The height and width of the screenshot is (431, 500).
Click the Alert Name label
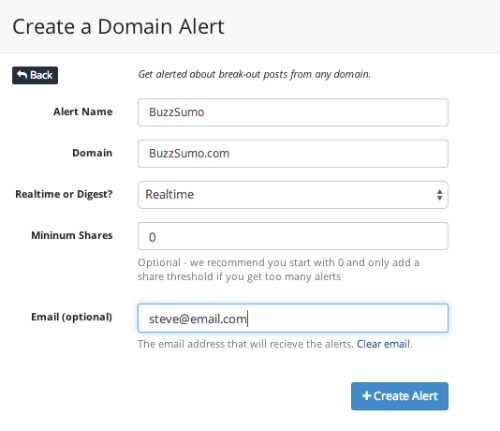point(83,112)
